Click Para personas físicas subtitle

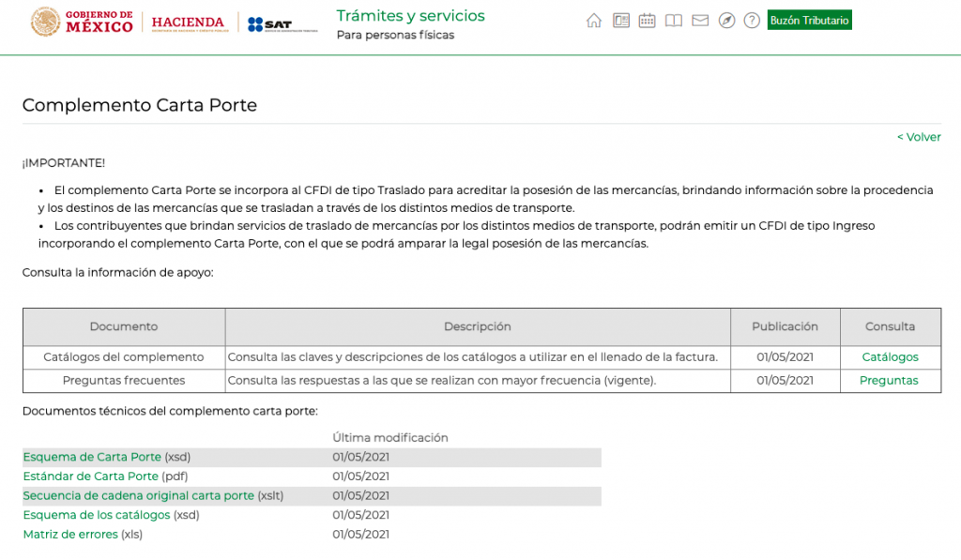(395, 35)
